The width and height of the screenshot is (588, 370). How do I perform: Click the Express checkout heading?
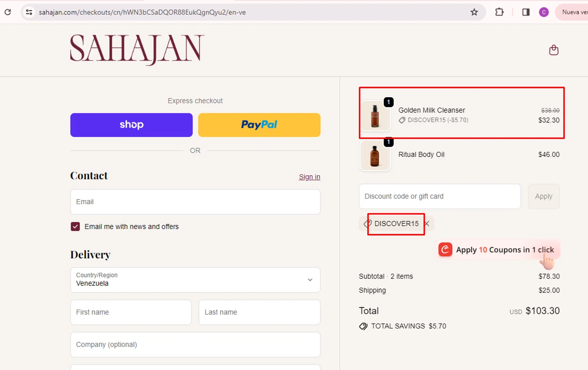(x=195, y=101)
